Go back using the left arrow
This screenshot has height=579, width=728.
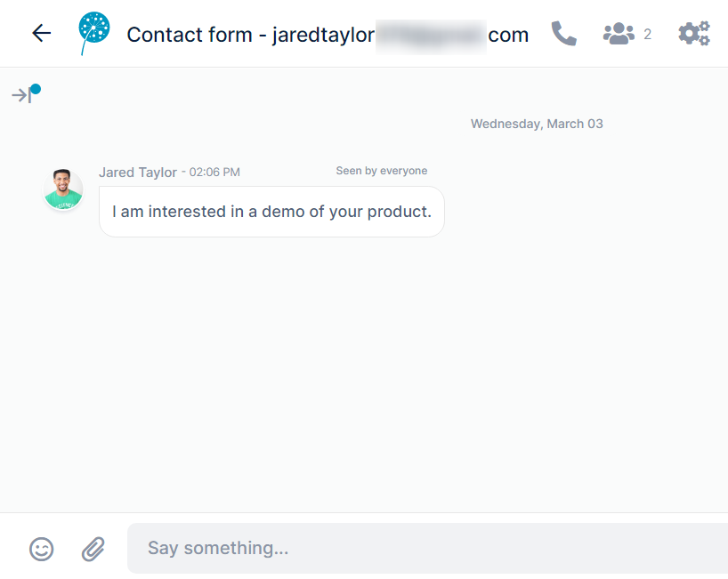(x=41, y=34)
